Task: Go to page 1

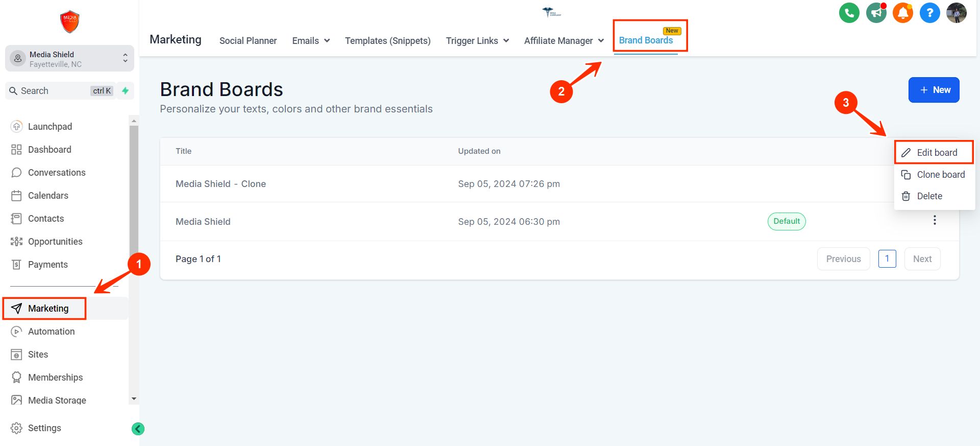Action: (x=887, y=259)
